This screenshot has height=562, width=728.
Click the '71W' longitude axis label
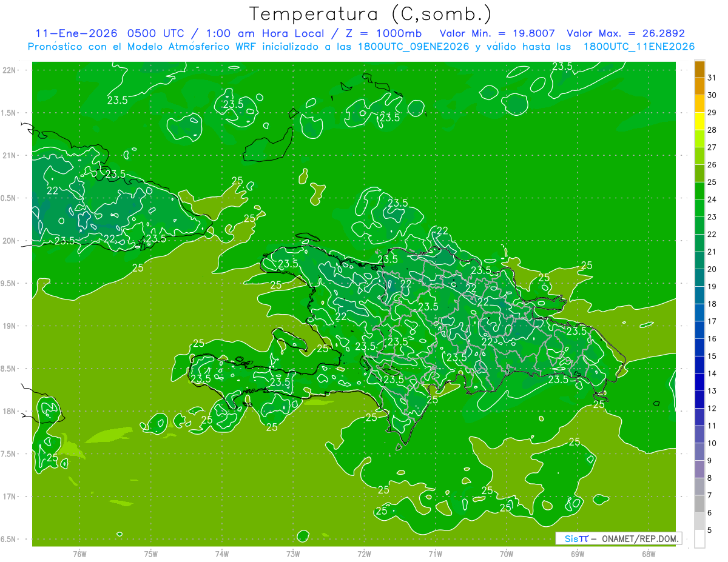coord(435,554)
